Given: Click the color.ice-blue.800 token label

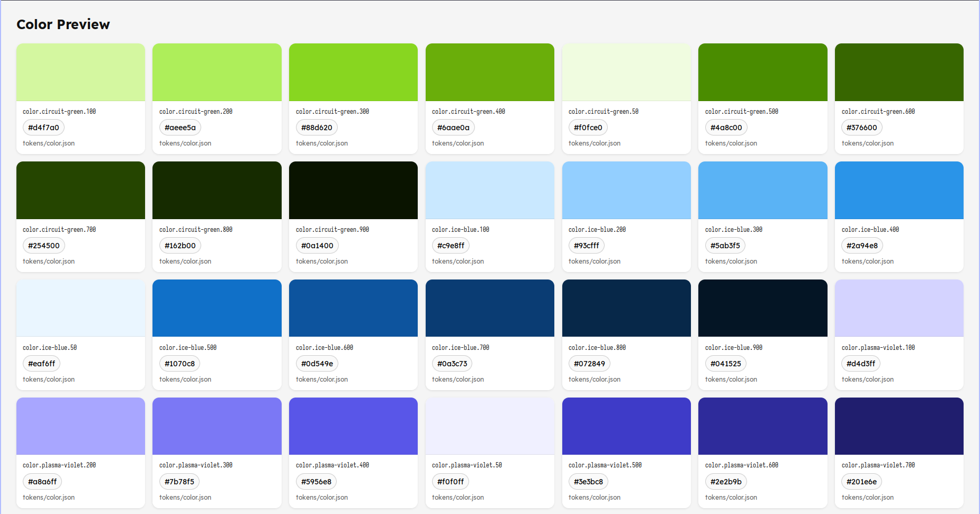Looking at the screenshot, I should [x=597, y=348].
